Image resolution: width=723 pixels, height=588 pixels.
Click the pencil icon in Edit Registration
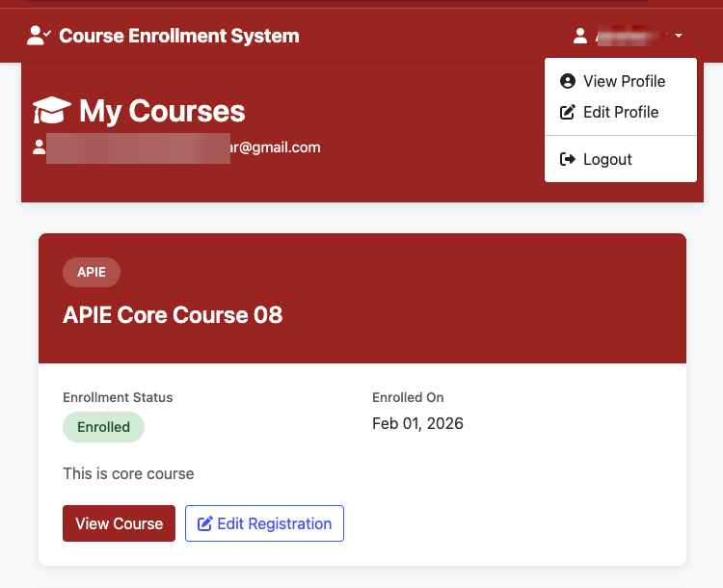pyautogui.click(x=204, y=523)
